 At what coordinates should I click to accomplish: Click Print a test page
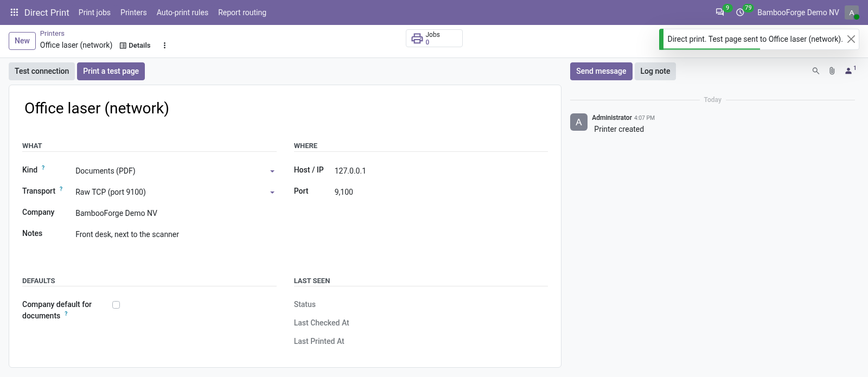pos(111,71)
